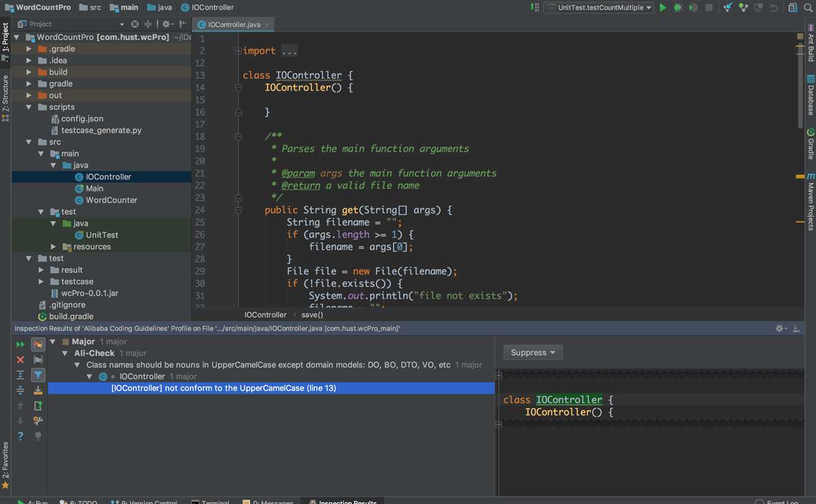Hide the Project tool window
Viewport: 816px width, 504px height.
pos(183,24)
